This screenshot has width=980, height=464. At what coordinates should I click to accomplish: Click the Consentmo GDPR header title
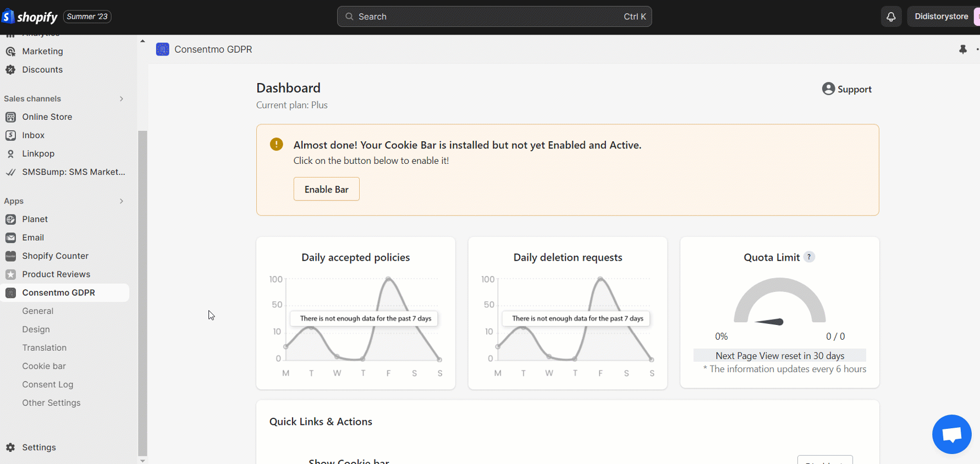point(213,49)
